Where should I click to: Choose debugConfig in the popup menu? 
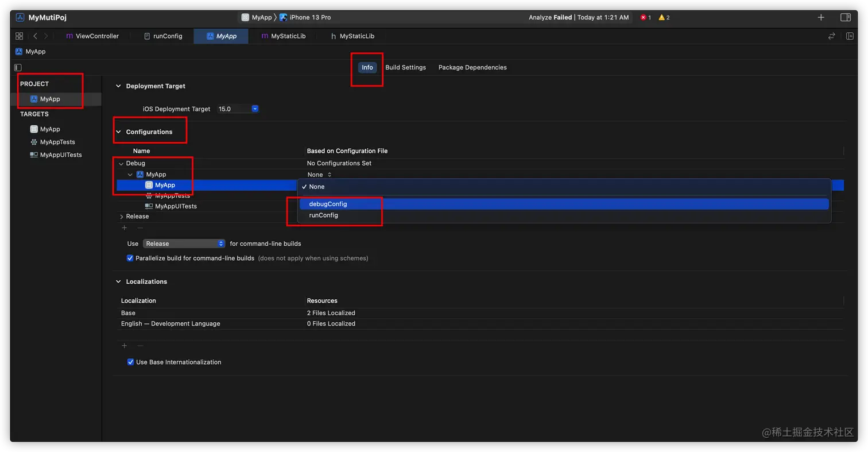pyautogui.click(x=564, y=204)
